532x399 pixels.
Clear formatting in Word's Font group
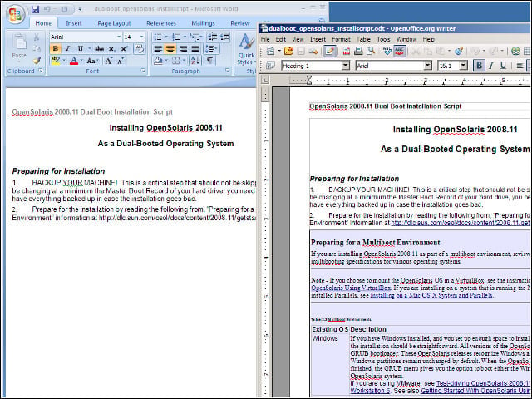pos(140,49)
